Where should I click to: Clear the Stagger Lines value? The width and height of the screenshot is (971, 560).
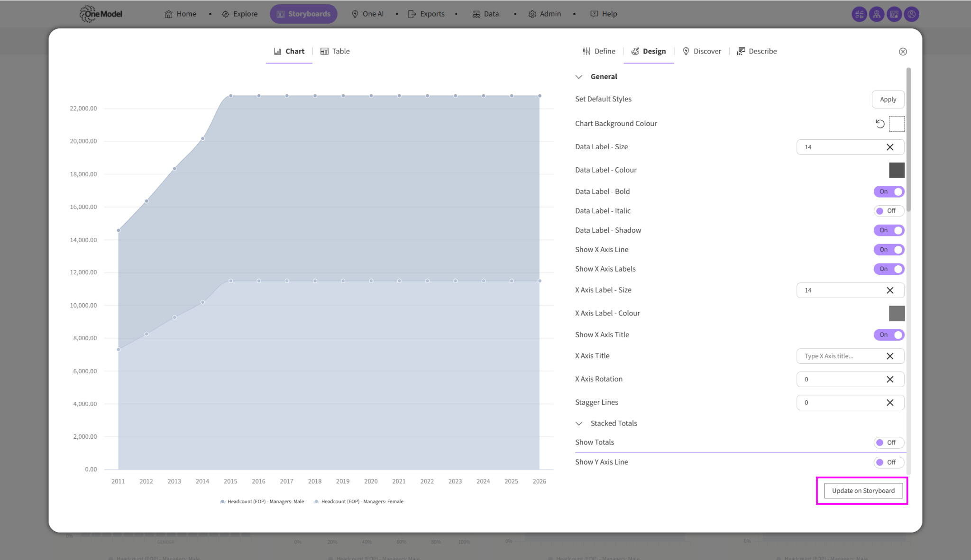pyautogui.click(x=890, y=403)
